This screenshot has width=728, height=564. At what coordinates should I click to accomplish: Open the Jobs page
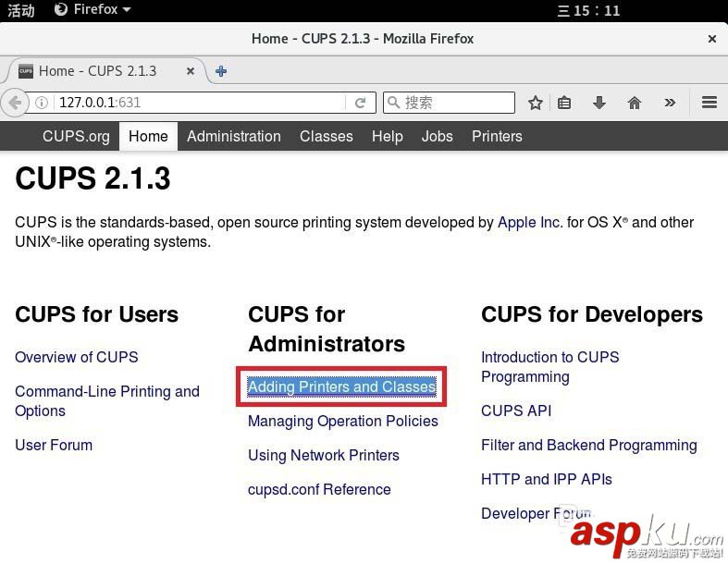(437, 137)
